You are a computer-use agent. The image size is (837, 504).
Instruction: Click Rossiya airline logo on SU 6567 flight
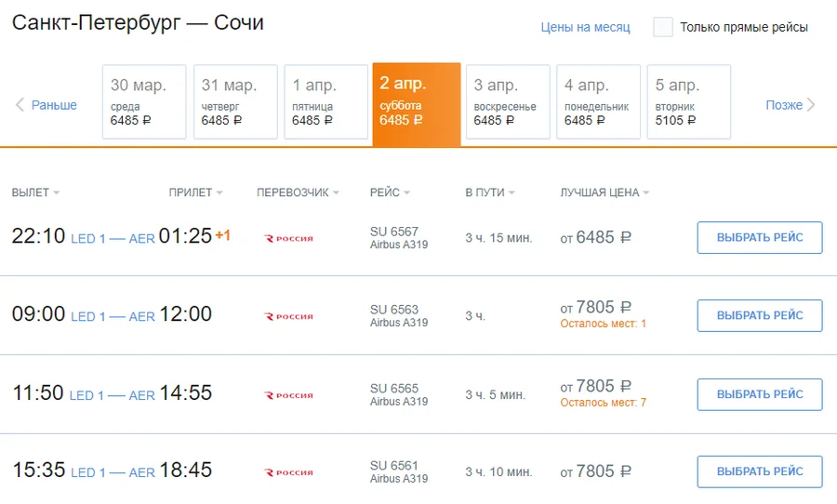289,238
